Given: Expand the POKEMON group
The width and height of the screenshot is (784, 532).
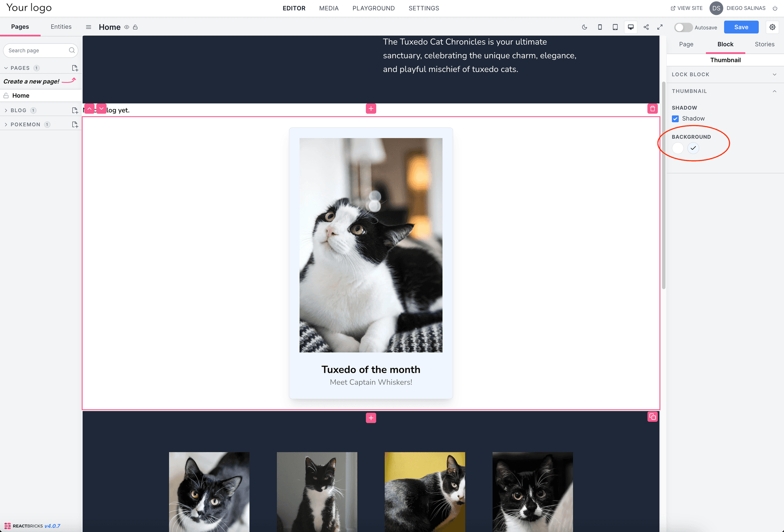Looking at the screenshot, I should (x=6, y=125).
